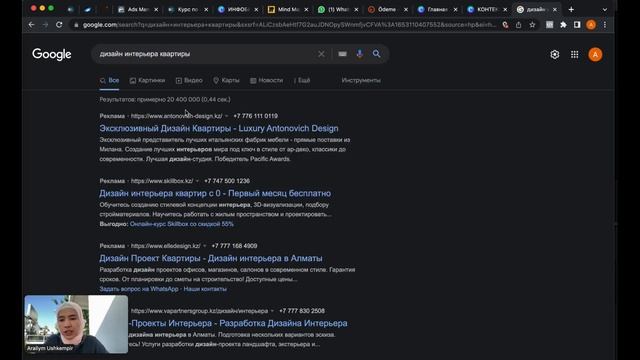
Task: Reload the page with the refresh icon
Action: pyautogui.click(x=59, y=25)
